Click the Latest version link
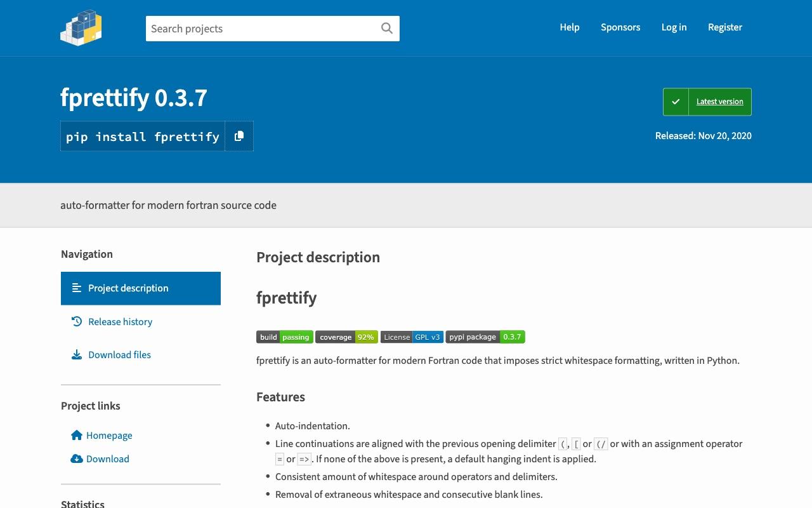Image resolution: width=812 pixels, height=508 pixels. point(720,102)
